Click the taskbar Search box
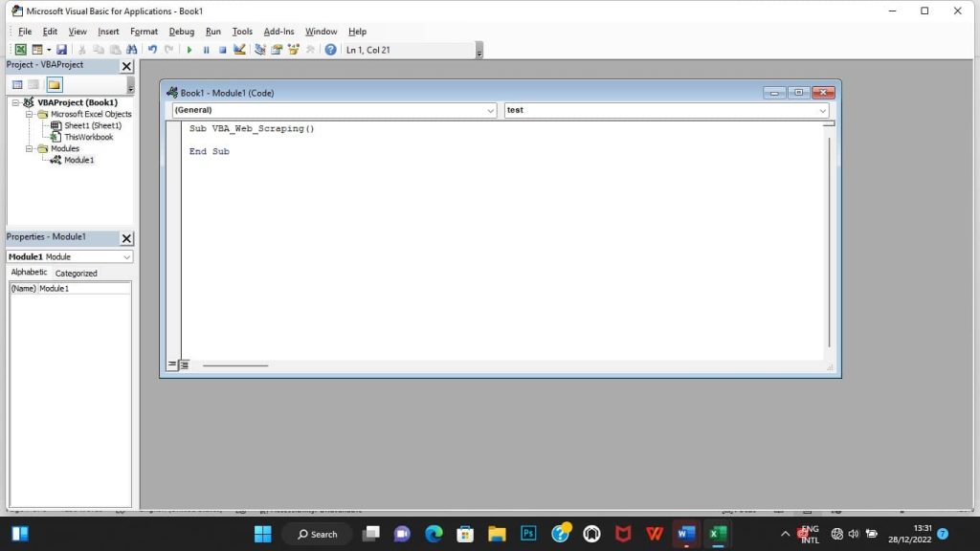The image size is (980, 551). [x=317, y=534]
